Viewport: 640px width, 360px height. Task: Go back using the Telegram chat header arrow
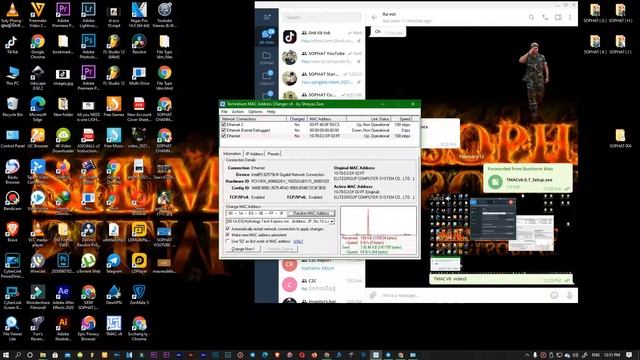point(374,17)
